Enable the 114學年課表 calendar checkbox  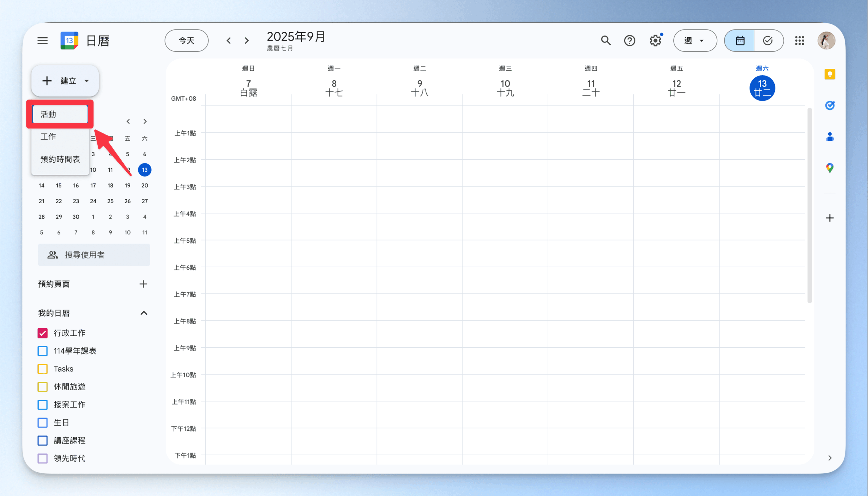coord(43,351)
